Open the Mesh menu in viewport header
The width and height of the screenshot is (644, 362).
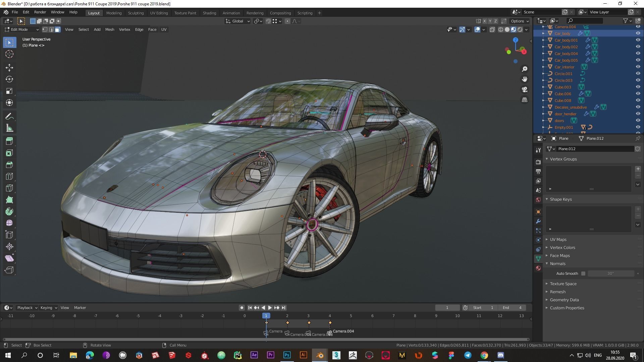pyautogui.click(x=110, y=29)
